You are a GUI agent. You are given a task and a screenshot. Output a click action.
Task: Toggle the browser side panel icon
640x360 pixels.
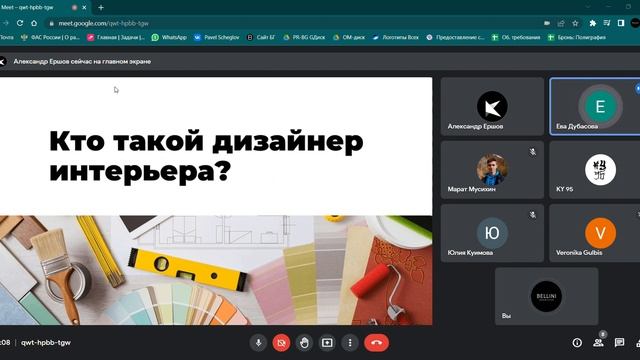point(621,23)
